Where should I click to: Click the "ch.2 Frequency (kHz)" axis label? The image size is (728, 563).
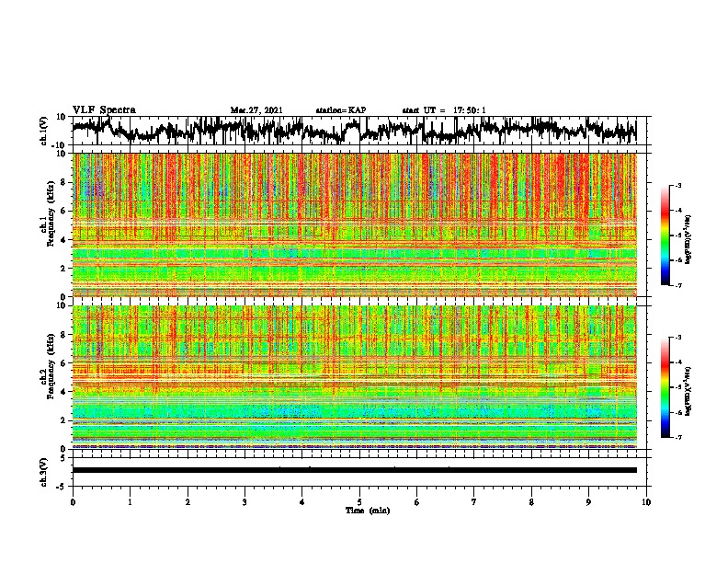click(47, 366)
